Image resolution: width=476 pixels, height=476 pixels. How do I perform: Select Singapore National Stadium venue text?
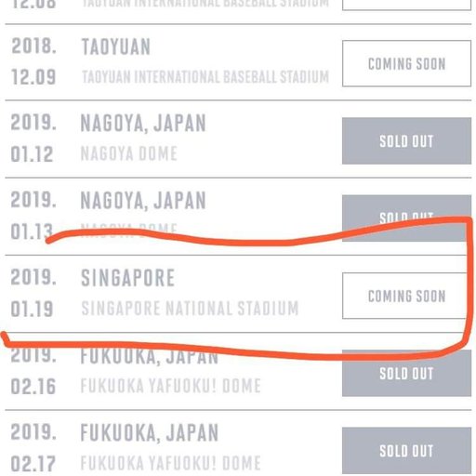coord(190,309)
